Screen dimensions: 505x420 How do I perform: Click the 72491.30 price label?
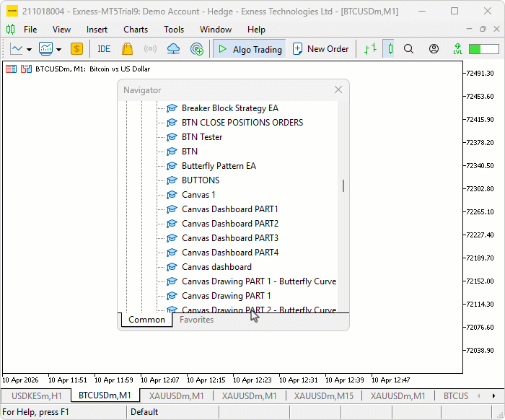[x=480, y=74]
